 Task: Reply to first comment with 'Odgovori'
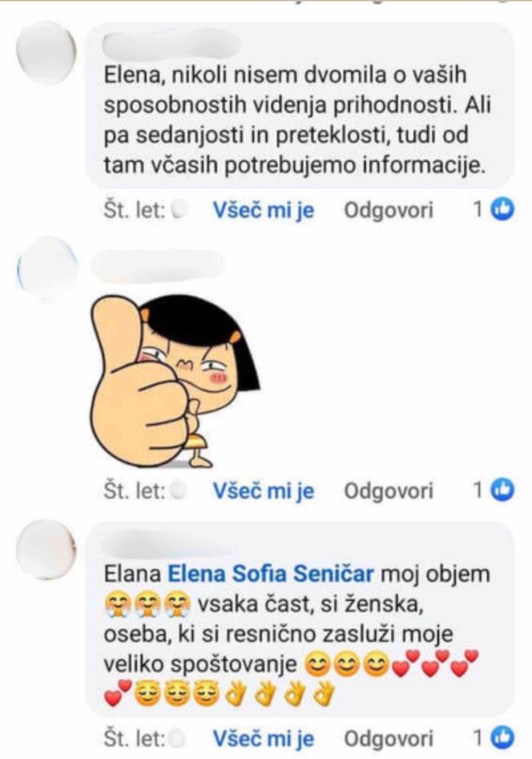(388, 210)
